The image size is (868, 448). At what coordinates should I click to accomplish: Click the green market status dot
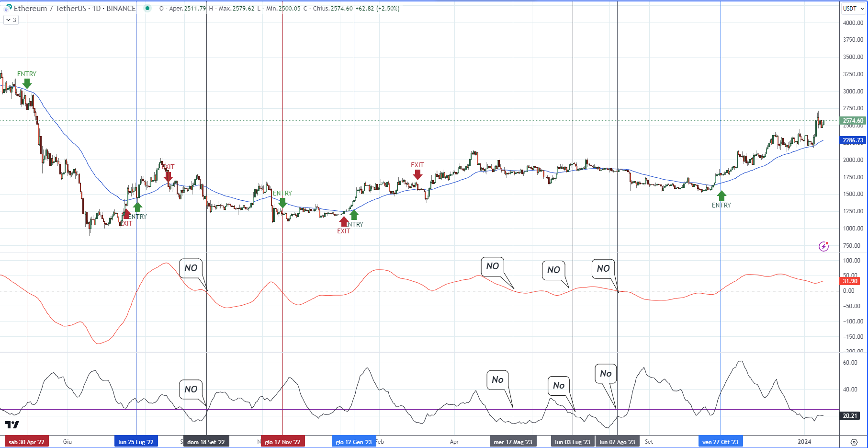147,8
